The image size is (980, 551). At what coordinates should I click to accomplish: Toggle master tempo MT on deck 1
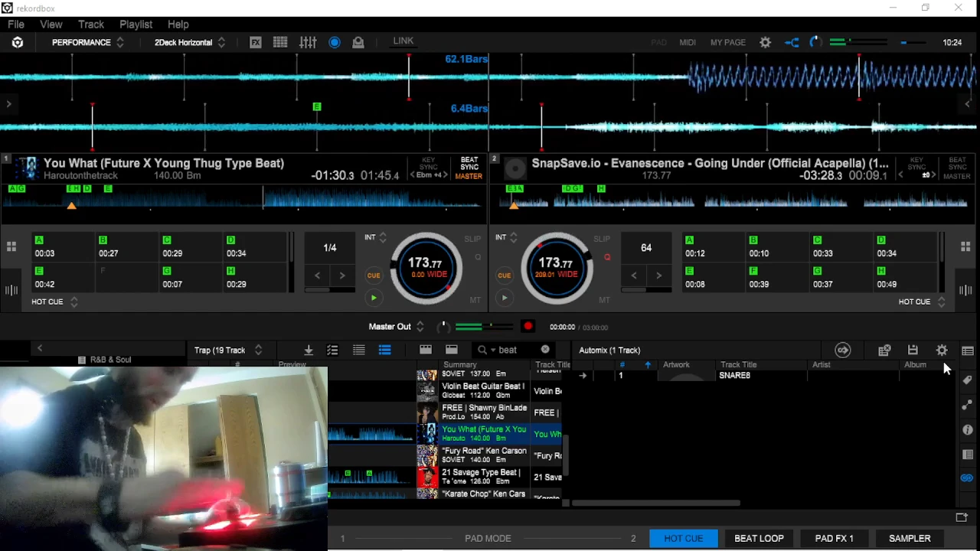click(x=475, y=300)
